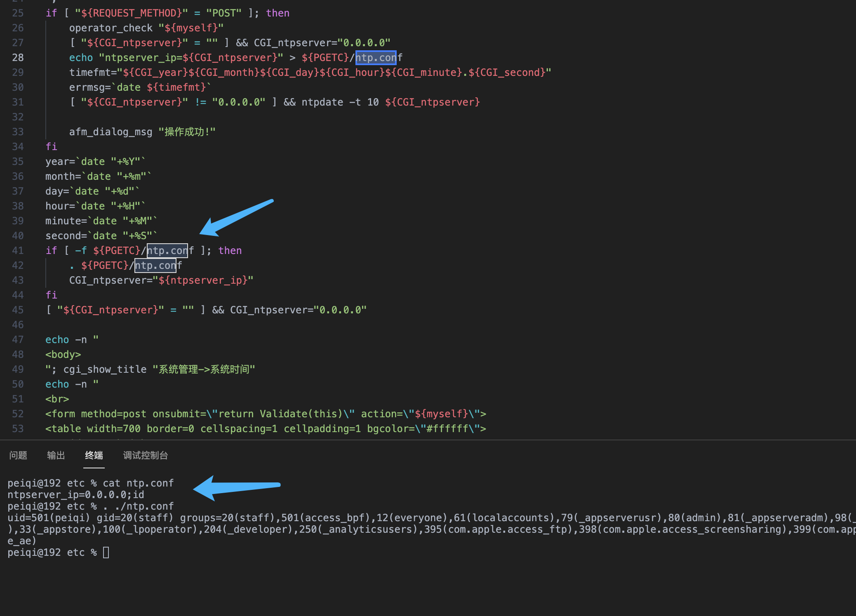Click highlighted ntp.conf on line 28
The width and height of the screenshot is (856, 616).
click(376, 58)
